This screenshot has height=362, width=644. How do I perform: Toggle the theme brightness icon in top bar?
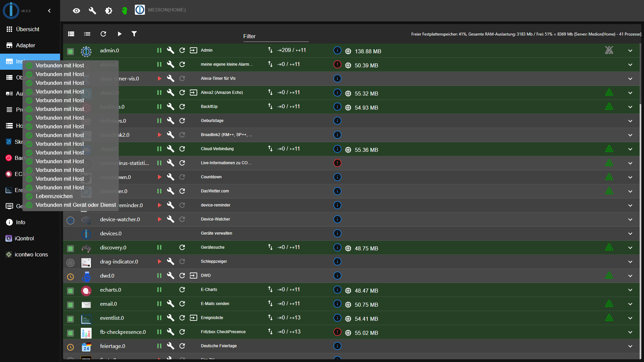pyautogui.click(x=109, y=11)
